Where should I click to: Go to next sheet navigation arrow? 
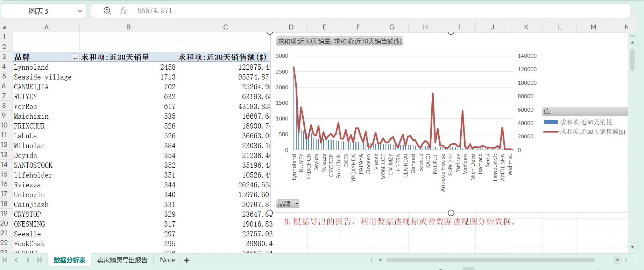click(x=28, y=260)
